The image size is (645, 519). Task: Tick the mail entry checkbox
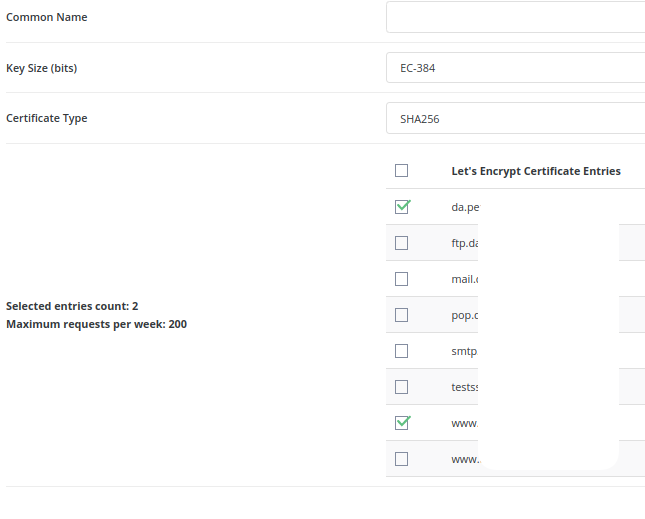click(401, 279)
